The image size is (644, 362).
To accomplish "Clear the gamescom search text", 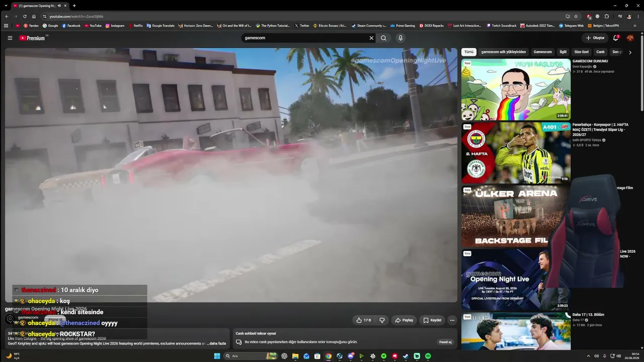I will (x=371, y=38).
